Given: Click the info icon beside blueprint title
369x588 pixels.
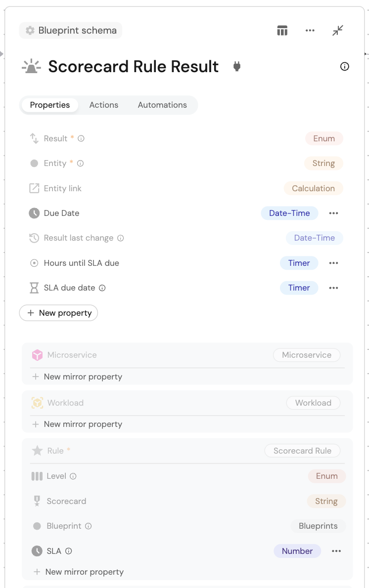Looking at the screenshot, I should click(x=345, y=67).
